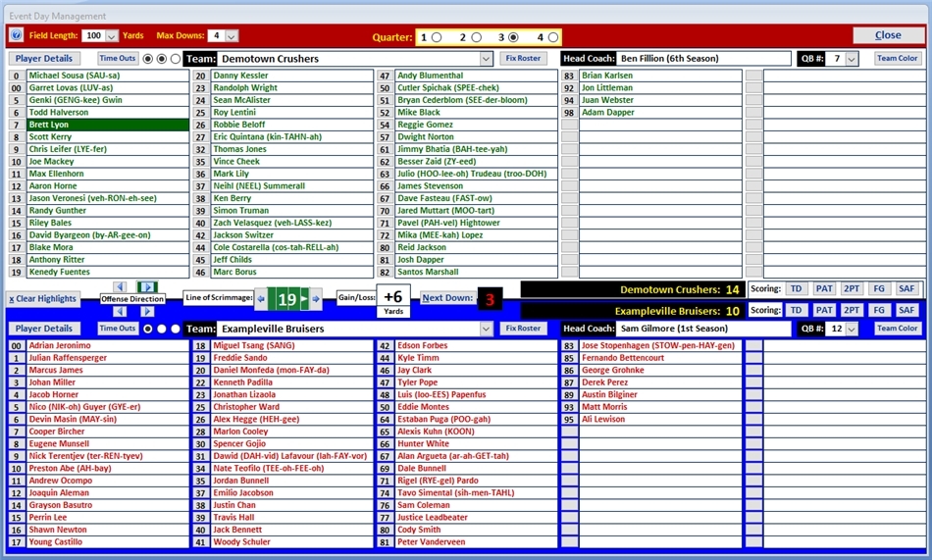Open Player Details for Bruisers
Screen dimensions: 932x560
tap(44, 329)
